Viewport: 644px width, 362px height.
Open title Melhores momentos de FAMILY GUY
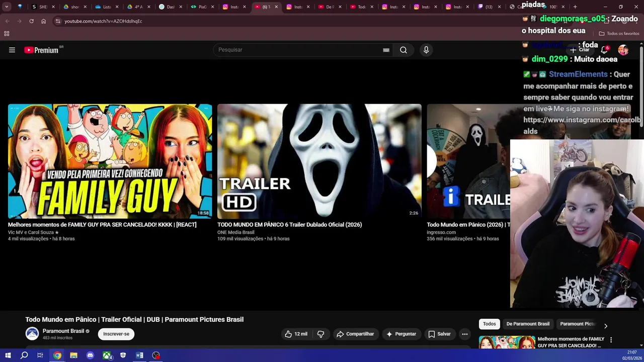[x=102, y=225]
